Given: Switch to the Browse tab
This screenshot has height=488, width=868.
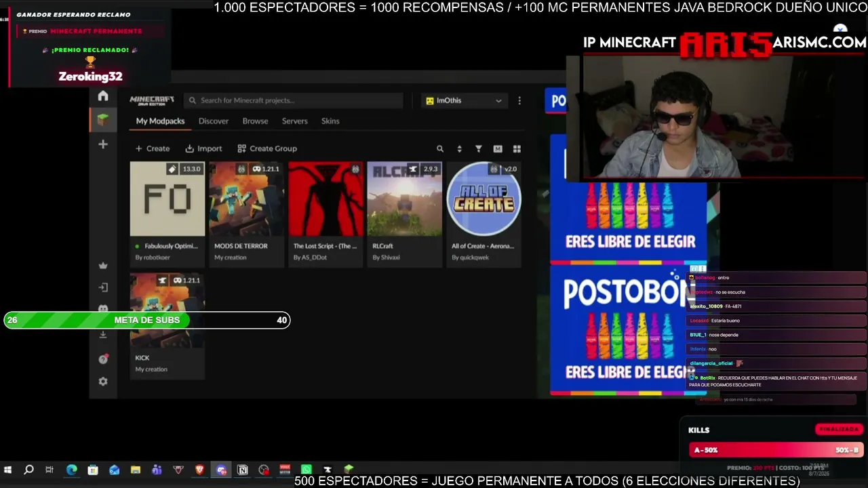Looking at the screenshot, I should (x=256, y=121).
